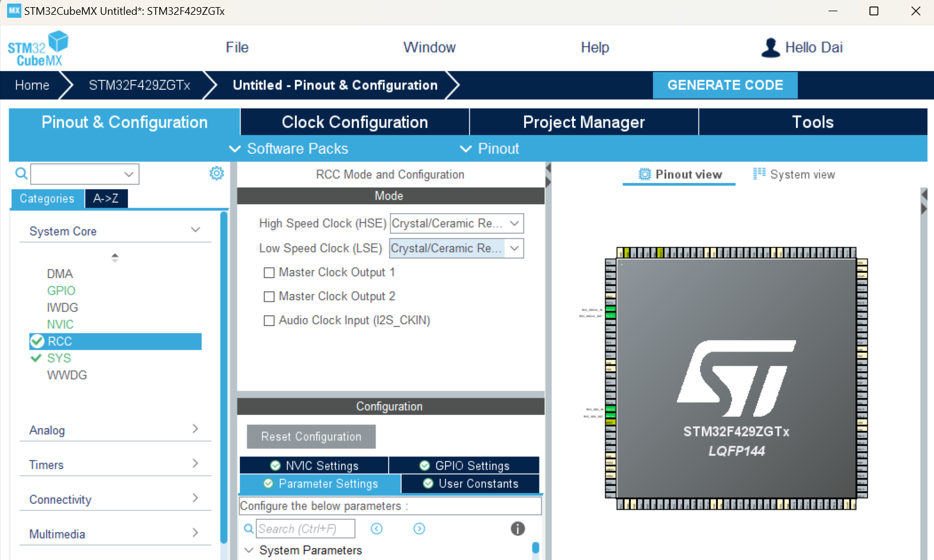Open Low Speed Clock (LSE) dropdown
Image resolution: width=934 pixels, height=560 pixels.
point(457,248)
